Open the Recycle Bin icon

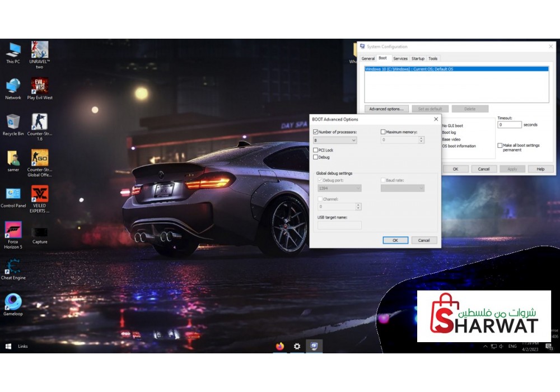[13, 122]
